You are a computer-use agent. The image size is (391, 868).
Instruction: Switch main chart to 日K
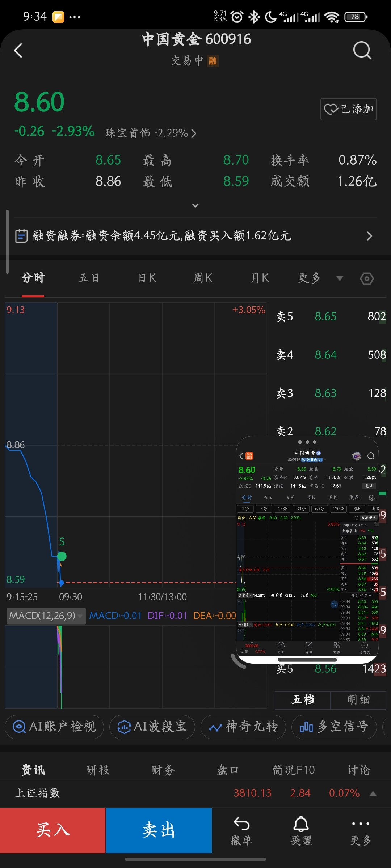point(147,278)
